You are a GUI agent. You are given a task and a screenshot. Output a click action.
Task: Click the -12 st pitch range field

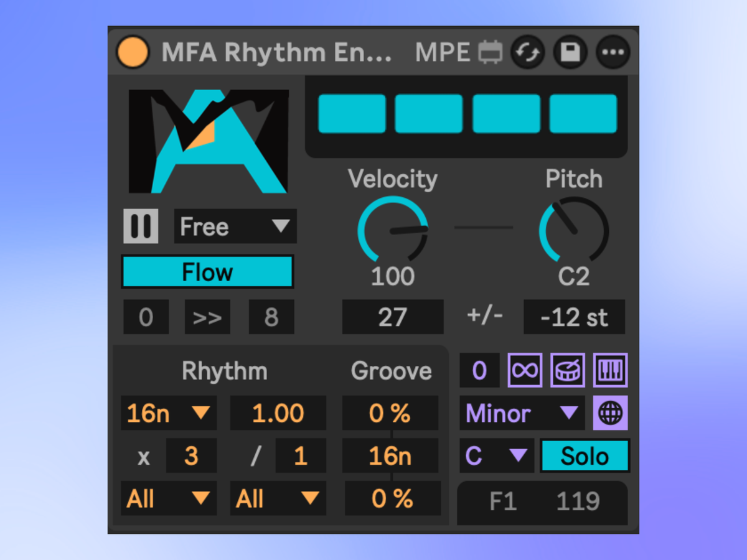(574, 317)
